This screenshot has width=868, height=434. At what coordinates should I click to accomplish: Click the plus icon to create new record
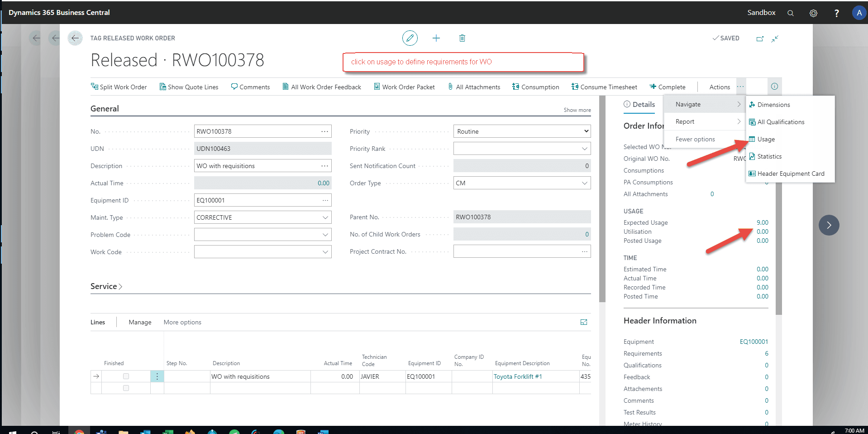[436, 38]
